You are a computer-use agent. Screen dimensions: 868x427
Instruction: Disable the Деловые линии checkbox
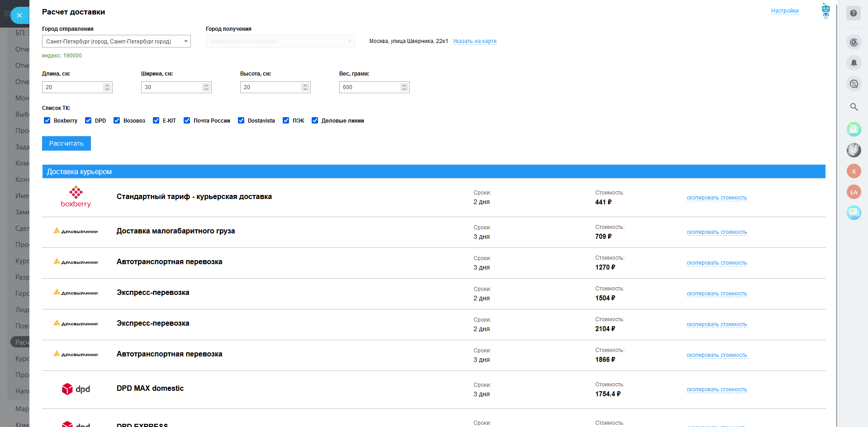click(x=315, y=120)
